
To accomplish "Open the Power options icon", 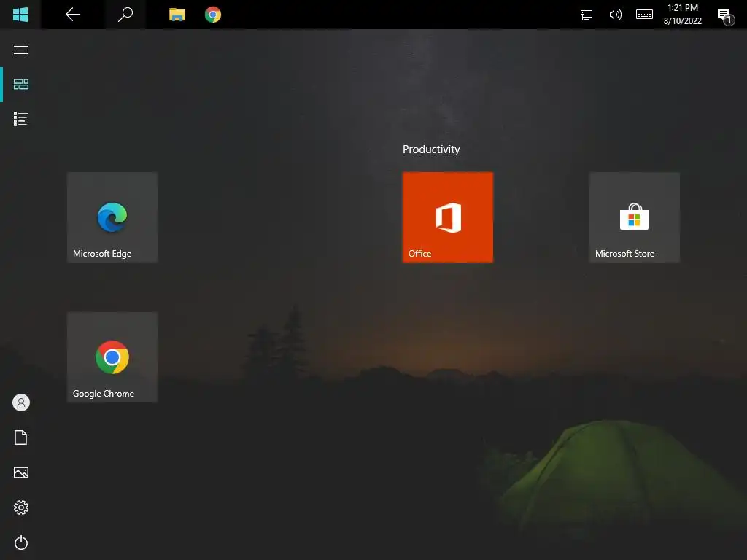I will pyautogui.click(x=21, y=542).
